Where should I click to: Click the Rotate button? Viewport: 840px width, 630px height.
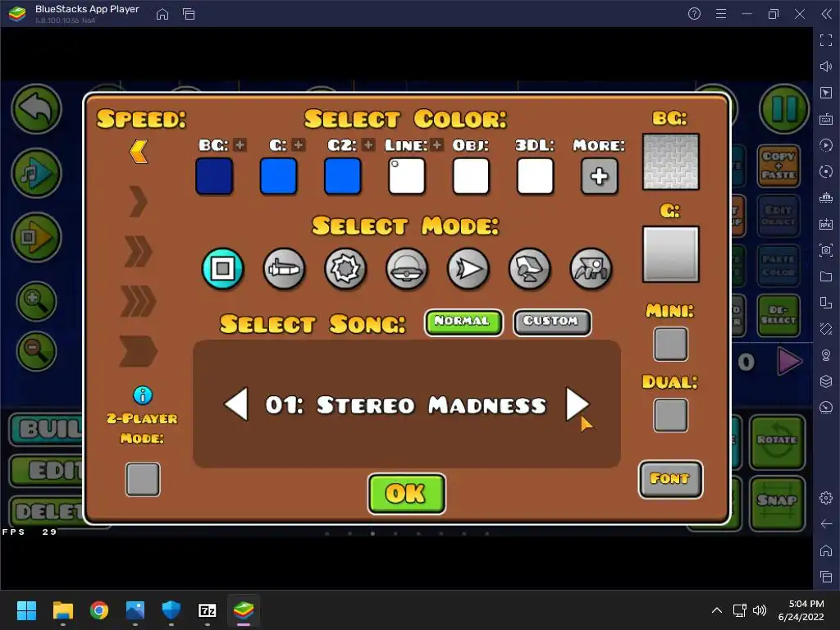pos(777,442)
